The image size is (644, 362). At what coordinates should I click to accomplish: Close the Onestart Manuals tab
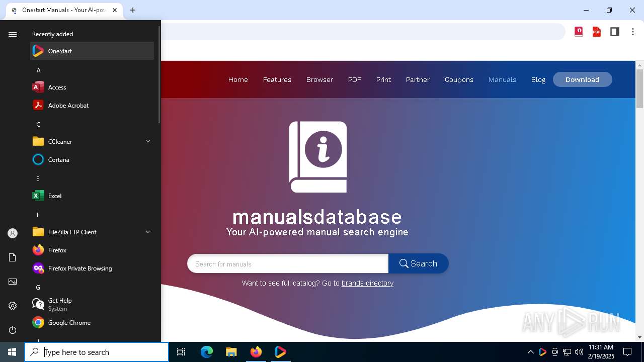(x=115, y=10)
